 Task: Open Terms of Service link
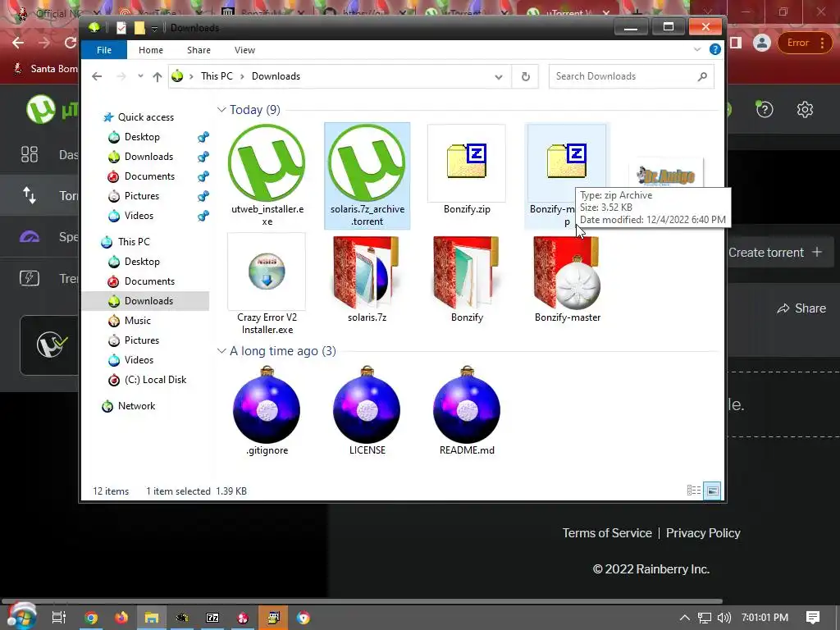[x=607, y=533]
